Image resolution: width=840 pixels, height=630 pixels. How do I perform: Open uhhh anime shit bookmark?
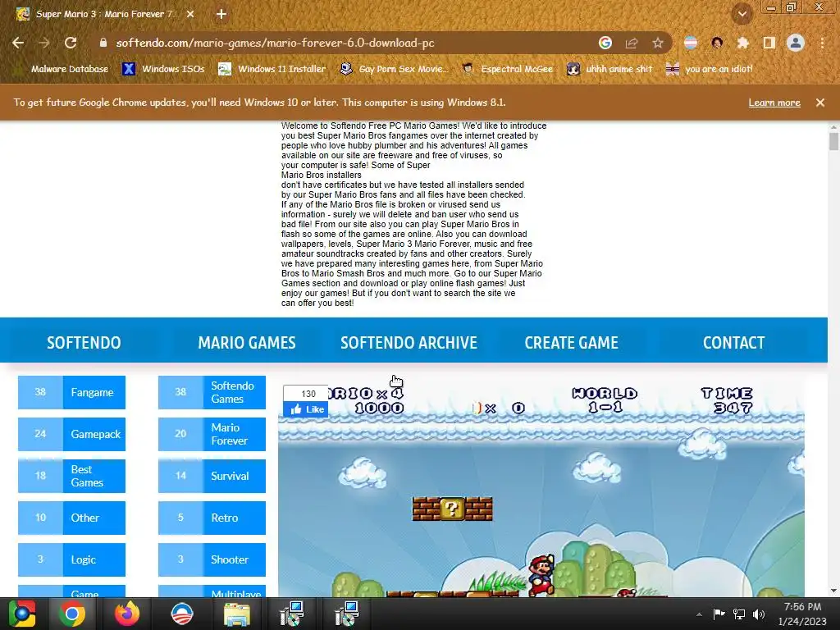point(609,69)
